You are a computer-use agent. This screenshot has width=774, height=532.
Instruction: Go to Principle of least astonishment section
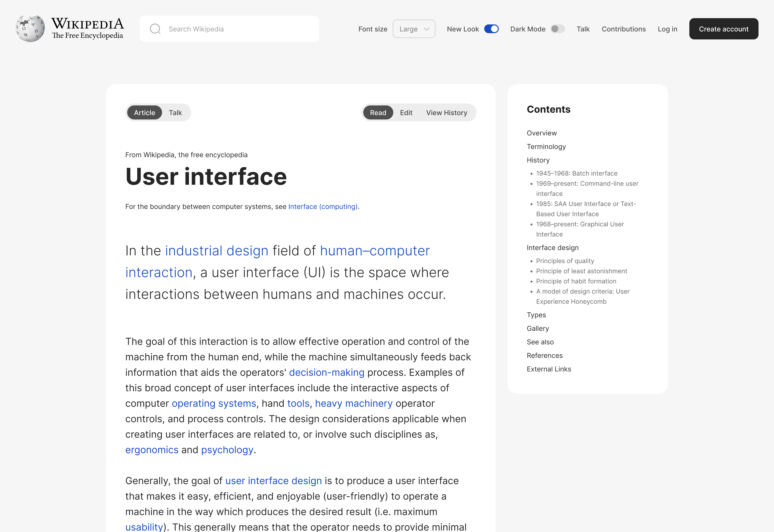[x=581, y=271]
